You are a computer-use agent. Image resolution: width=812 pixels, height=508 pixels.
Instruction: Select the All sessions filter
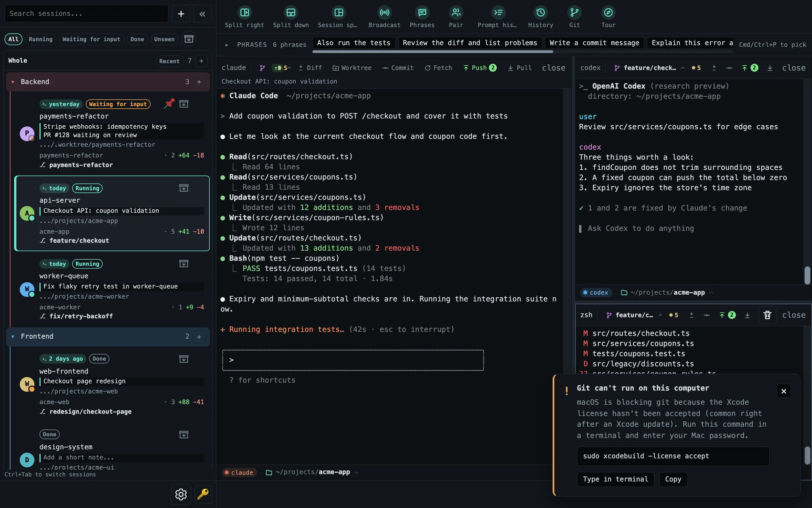(x=14, y=39)
